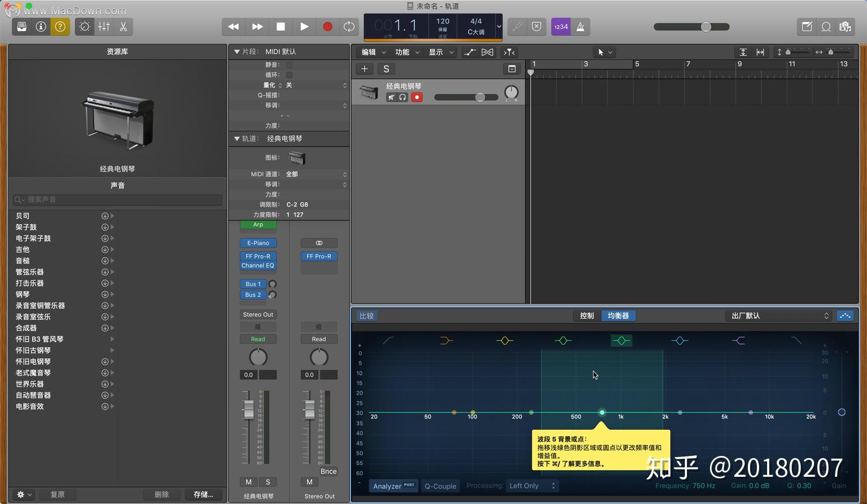This screenshot has height=504, width=867.
Task: Start recording with the red Record button
Action: pyautogui.click(x=327, y=27)
